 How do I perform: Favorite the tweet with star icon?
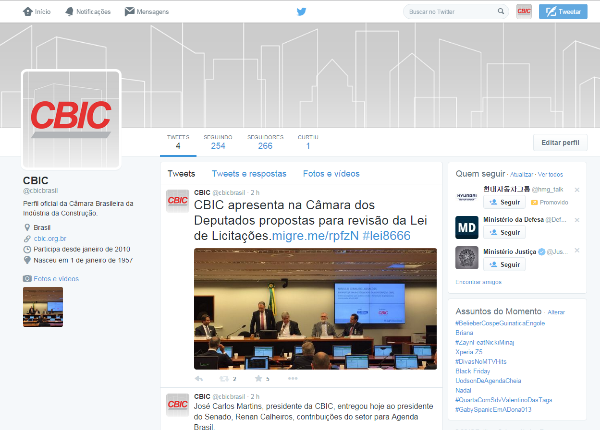click(258, 379)
